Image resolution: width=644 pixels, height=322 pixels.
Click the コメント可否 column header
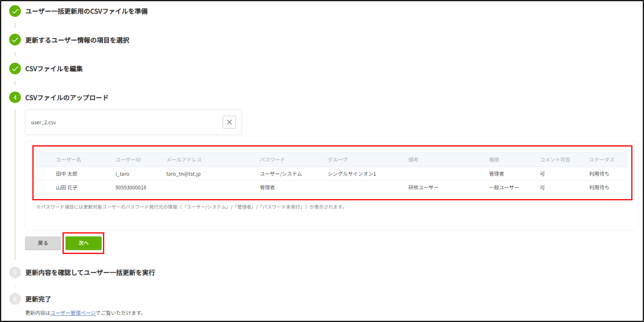pyautogui.click(x=555, y=160)
